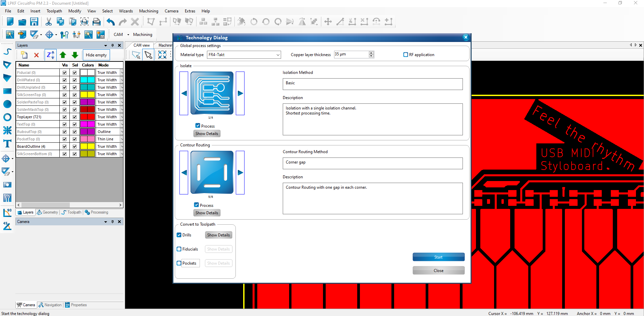Click Show Details under Isolate
This screenshot has height=316, width=644.
coord(207,133)
